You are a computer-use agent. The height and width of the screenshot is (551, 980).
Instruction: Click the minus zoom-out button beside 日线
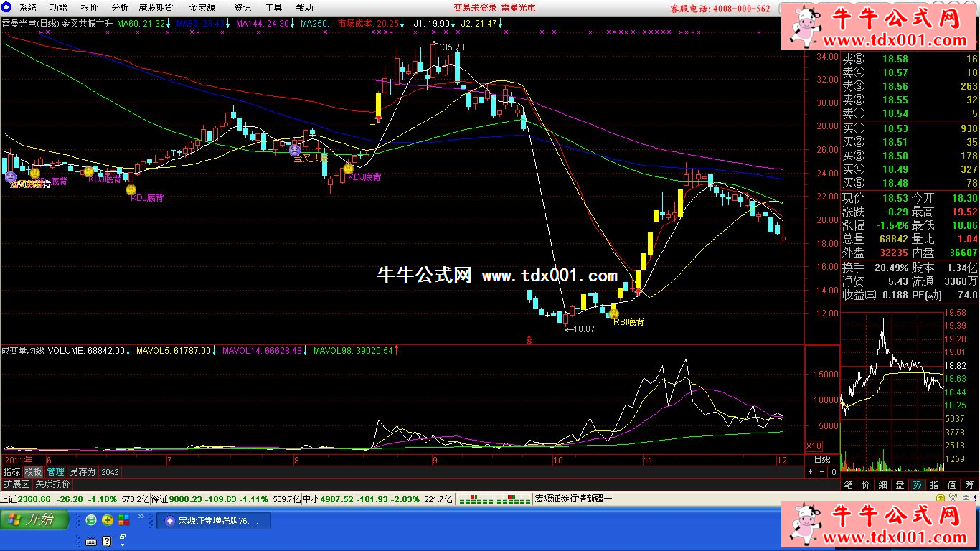click(x=822, y=472)
